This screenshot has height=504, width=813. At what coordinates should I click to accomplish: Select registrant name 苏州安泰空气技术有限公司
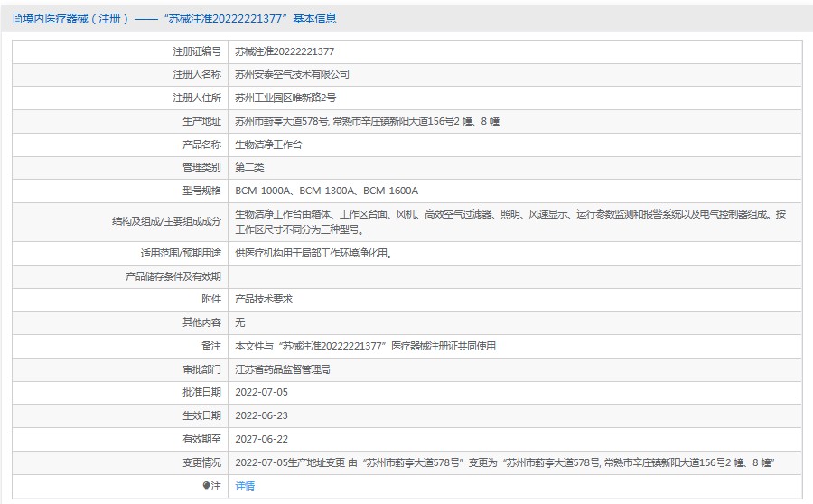(x=292, y=74)
